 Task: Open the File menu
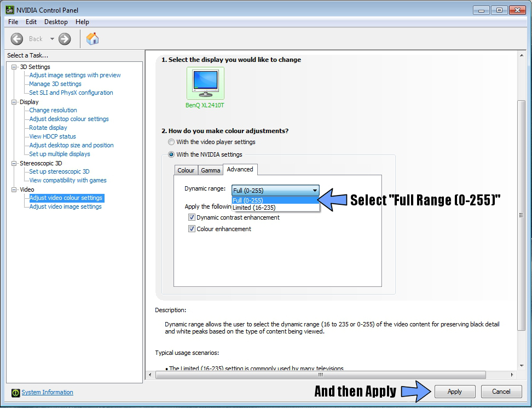13,22
